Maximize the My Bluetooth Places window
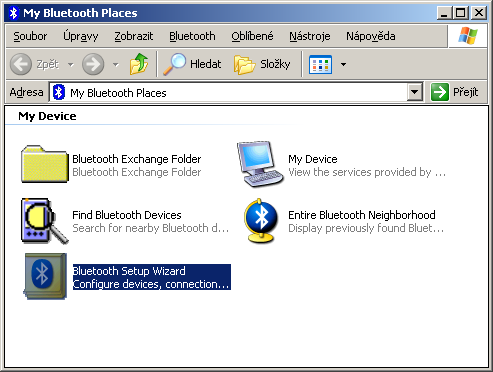Image resolution: width=493 pixels, height=372 pixels. (x=460, y=13)
